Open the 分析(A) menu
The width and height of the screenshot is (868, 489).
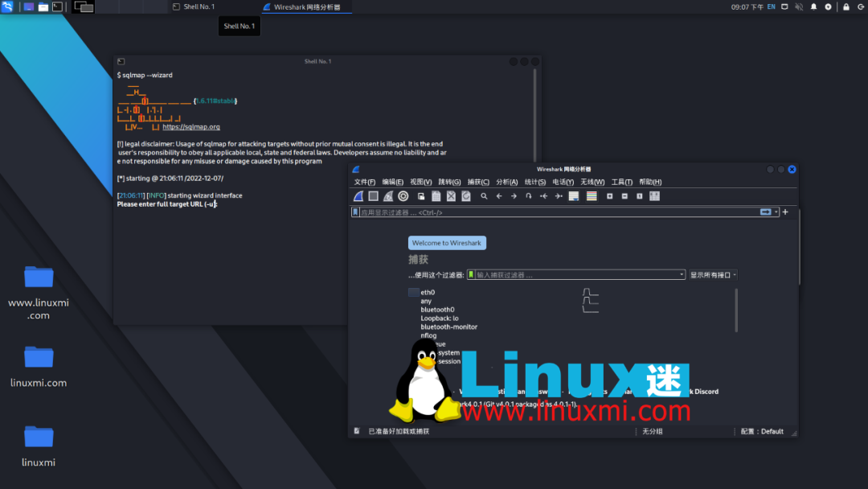tap(506, 182)
